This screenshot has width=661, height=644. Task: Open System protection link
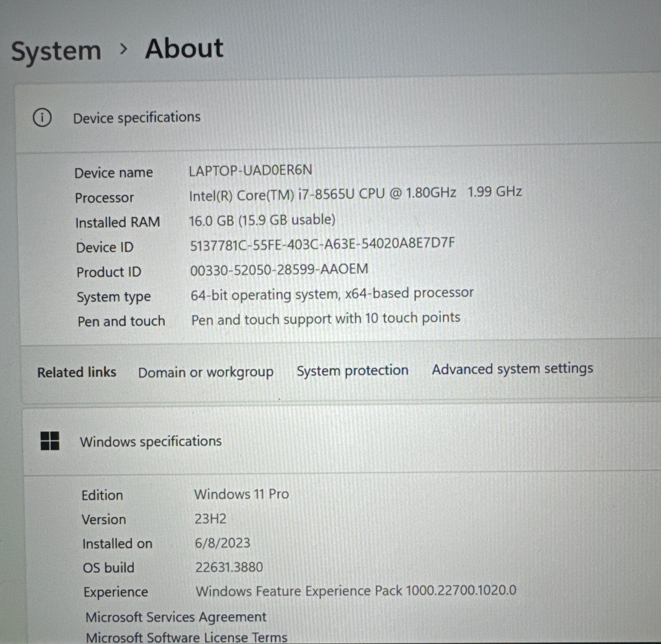click(353, 370)
